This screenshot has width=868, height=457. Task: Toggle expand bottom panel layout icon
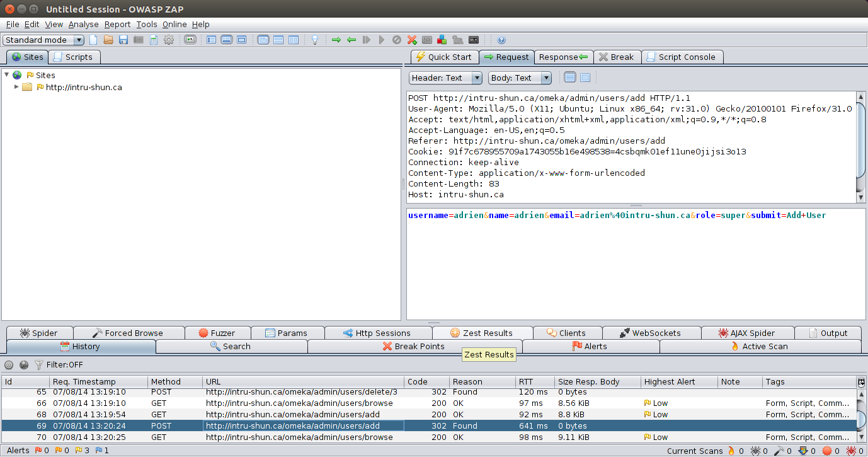click(226, 40)
